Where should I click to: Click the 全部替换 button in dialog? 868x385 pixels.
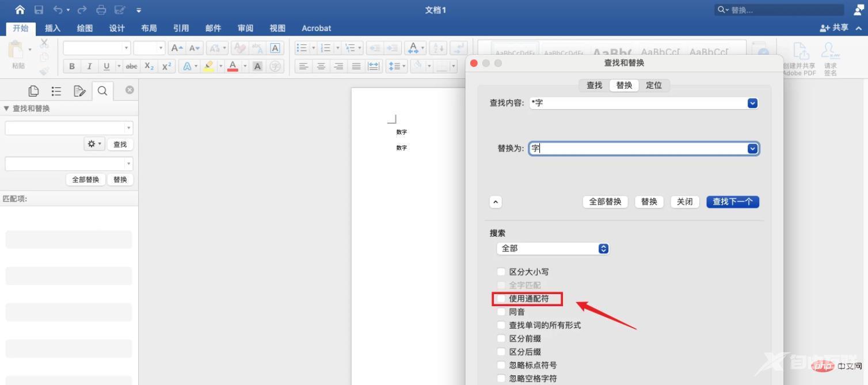pos(605,202)
